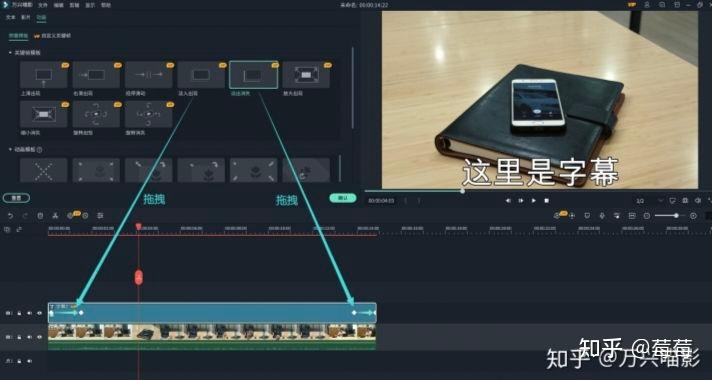Mute the bottom audio track
Viewport: 712px width, 380px height.
point(30,361)
